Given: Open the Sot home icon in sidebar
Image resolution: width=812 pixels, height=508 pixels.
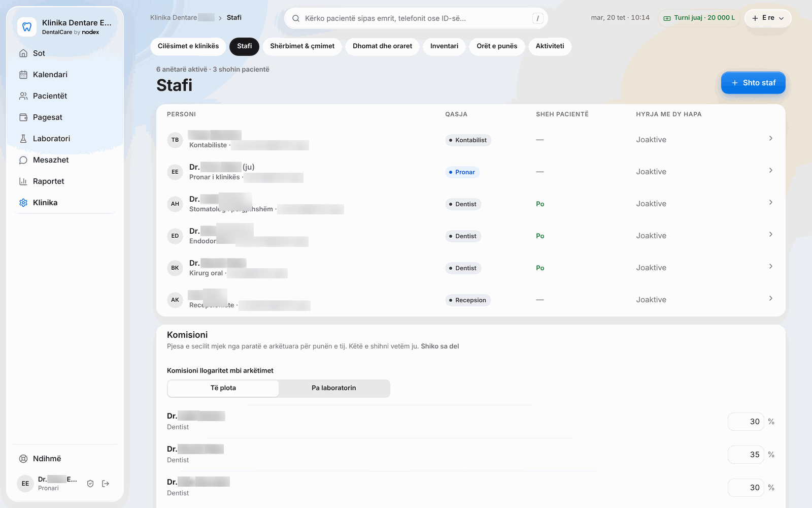Looking at the screenshot, I should [23, 53].
